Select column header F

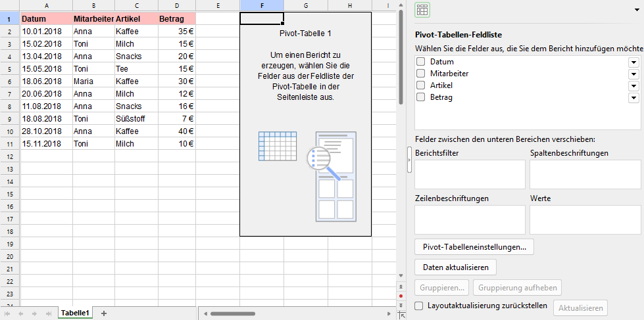[x=262, y=5]
